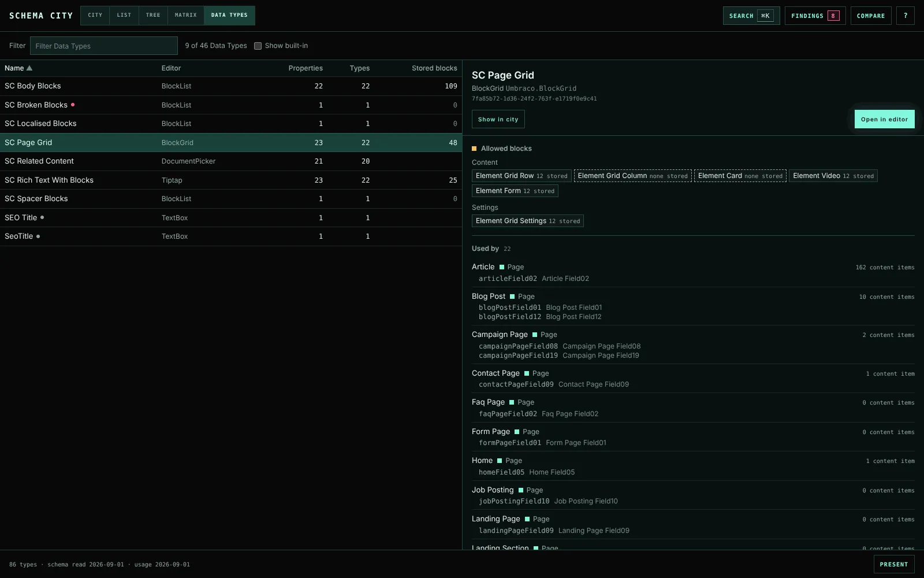Select the SEO Title row
The width and height of the screenshot is (924, 578).
click(x=231, y=218)
